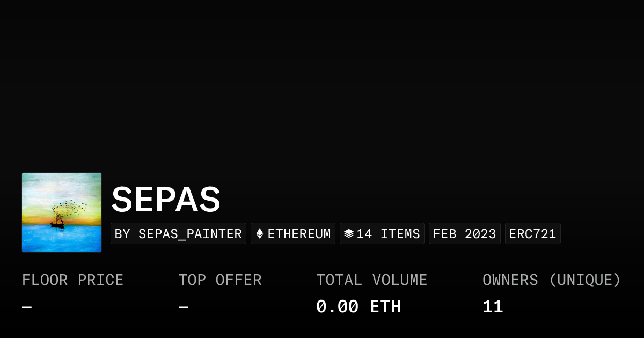Image resolution: width=644 pixels, height=338 pixels.
Task: Click the ERC721 token standard badge
Action: coord(532,234)
